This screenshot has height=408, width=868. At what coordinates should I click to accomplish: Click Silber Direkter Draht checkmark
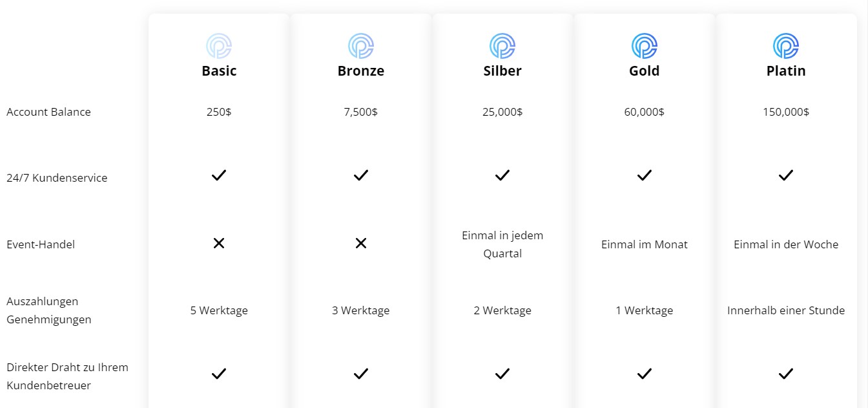pos(502,374)
